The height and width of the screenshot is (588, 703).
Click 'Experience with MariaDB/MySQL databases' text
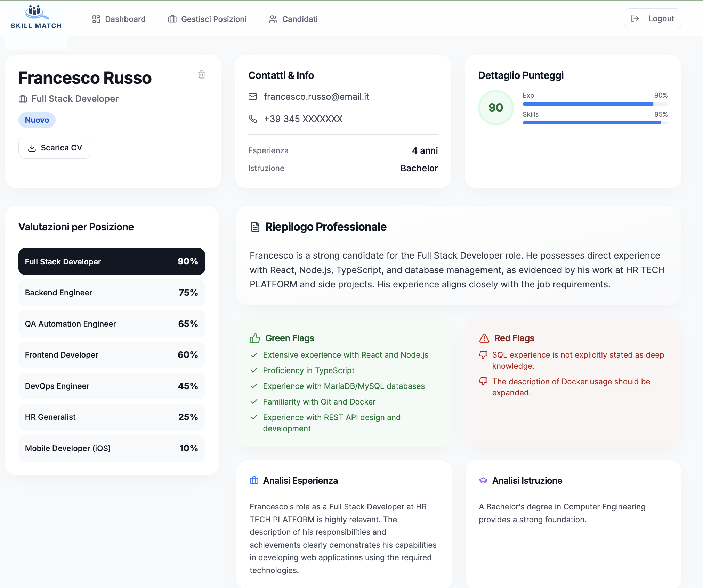coord(344,386)
